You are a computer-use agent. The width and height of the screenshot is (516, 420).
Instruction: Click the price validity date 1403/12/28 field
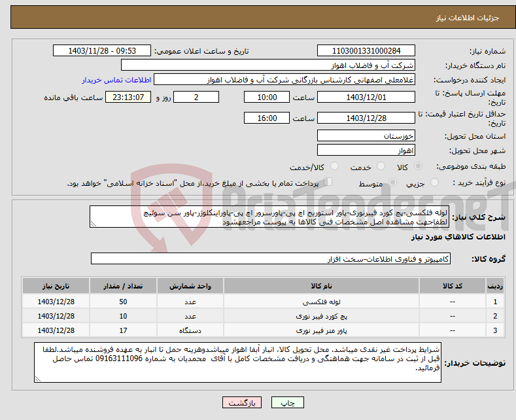coord(366,118)
